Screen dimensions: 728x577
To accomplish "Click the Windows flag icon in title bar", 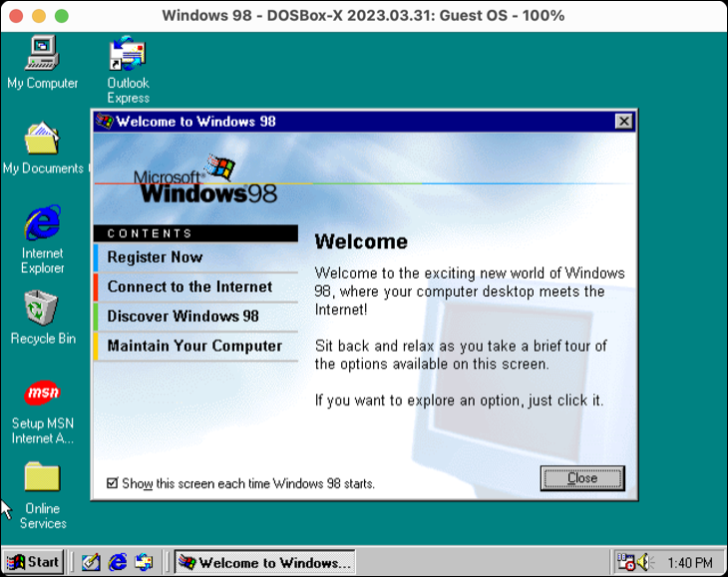I will (x=105, y=122).
